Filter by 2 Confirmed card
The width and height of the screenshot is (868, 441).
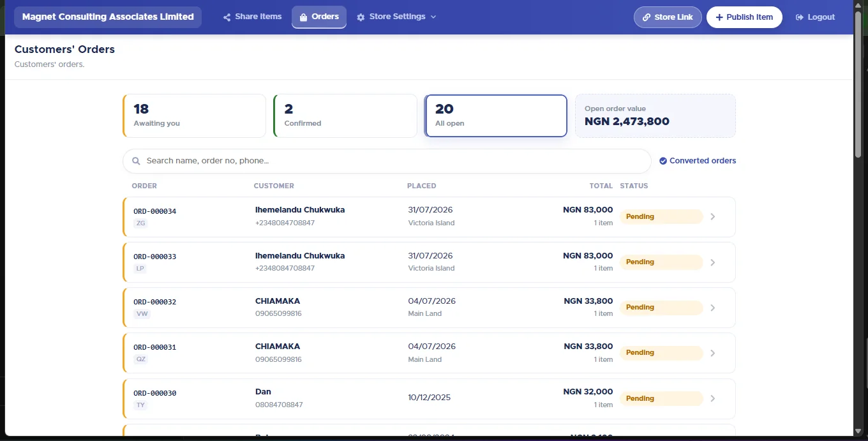tap(345, 116)
